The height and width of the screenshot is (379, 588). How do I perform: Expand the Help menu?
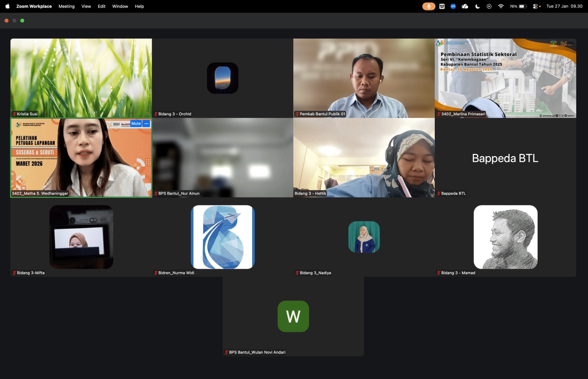point(139,6)
